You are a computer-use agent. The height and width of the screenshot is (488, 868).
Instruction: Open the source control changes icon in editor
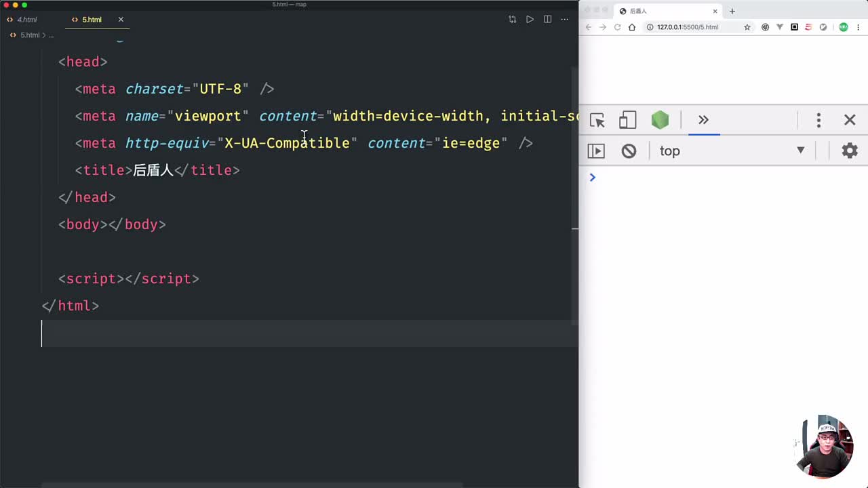(x=513, y=20)
